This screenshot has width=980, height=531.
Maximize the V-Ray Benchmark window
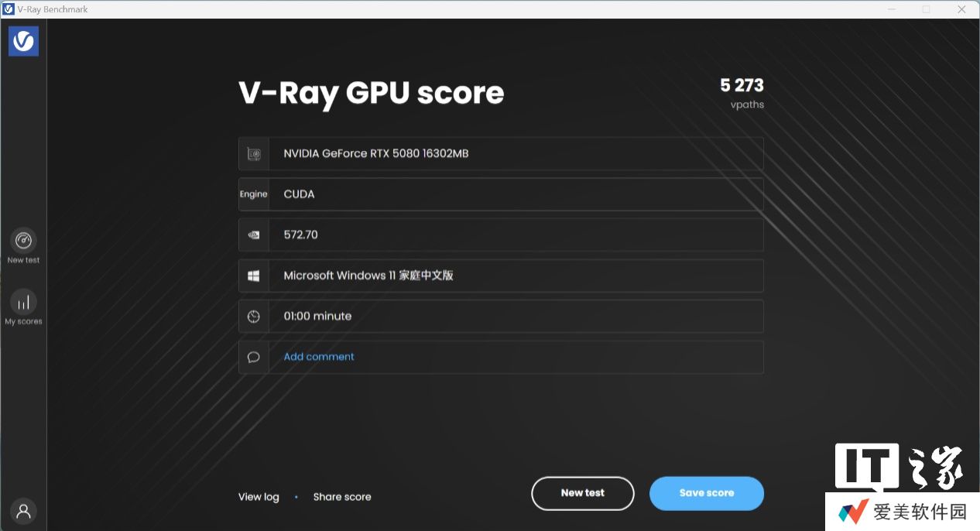coord(926,9)
